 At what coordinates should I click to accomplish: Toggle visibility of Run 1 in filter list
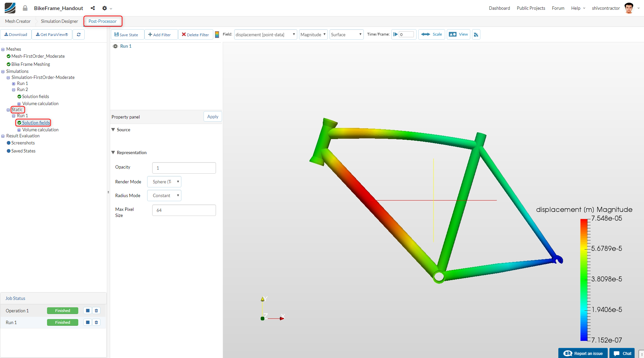click(116, 46)
